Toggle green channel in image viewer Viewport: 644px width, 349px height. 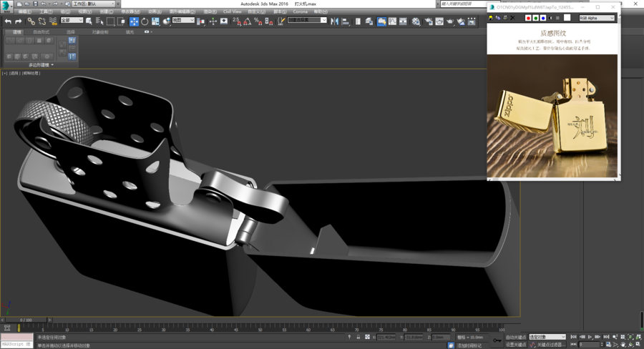point(535,18)
